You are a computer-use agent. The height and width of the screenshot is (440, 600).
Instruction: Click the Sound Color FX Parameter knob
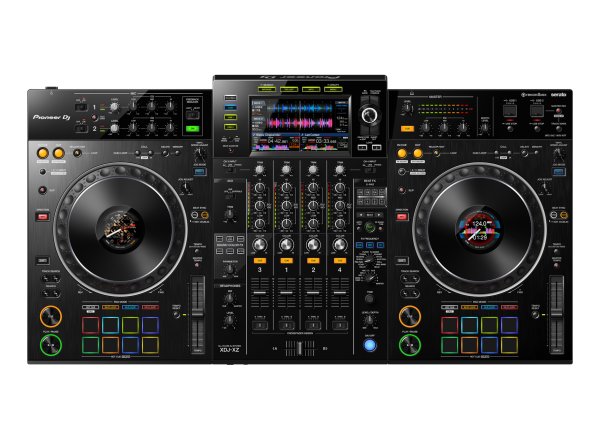[230, 269]
